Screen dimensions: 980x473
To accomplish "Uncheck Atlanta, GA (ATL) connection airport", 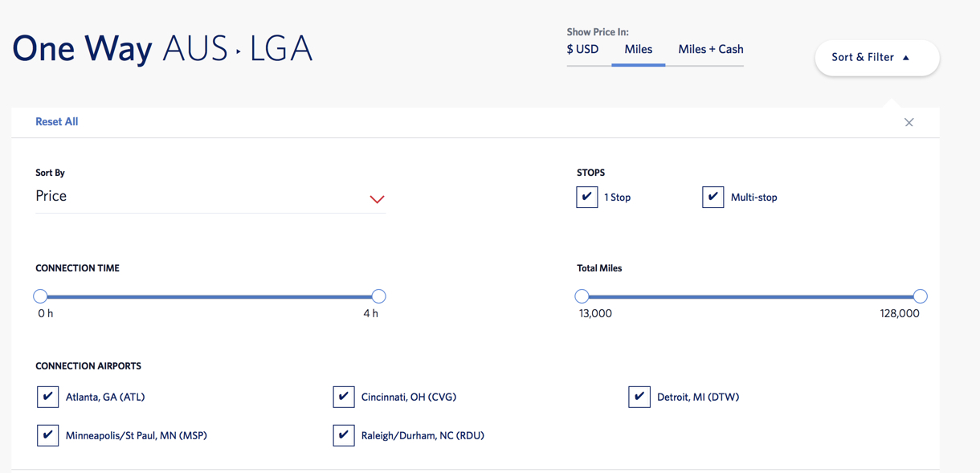I will (x=47, y=396).
